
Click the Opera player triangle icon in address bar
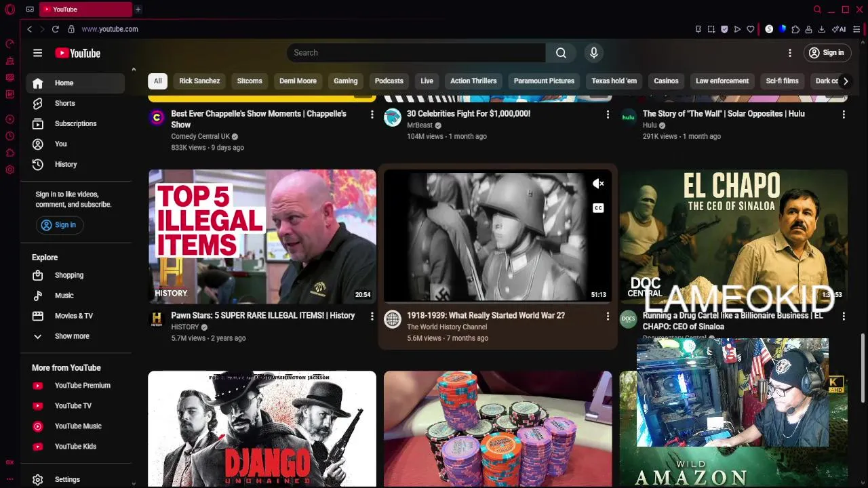pyautogui.click(x=737, y=29)
